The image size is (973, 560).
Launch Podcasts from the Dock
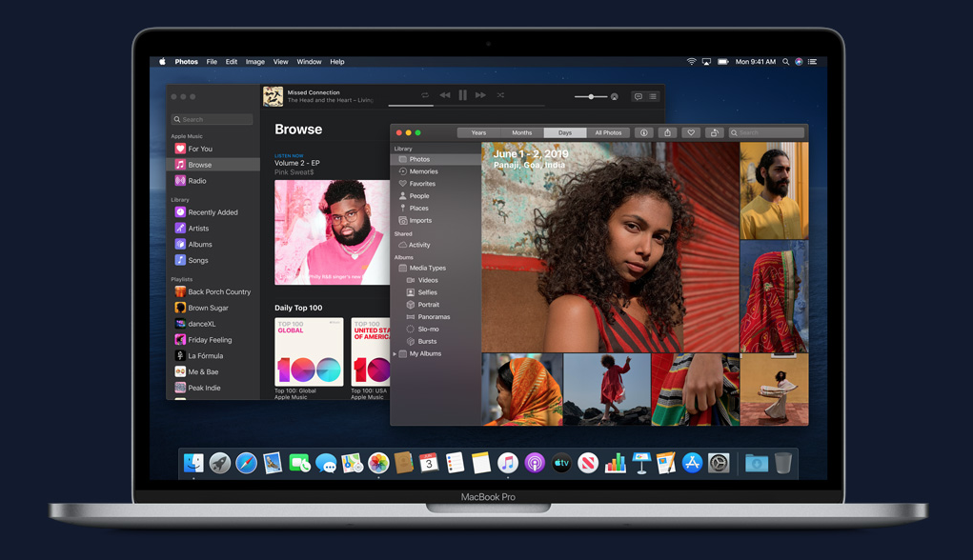(535, 463)
